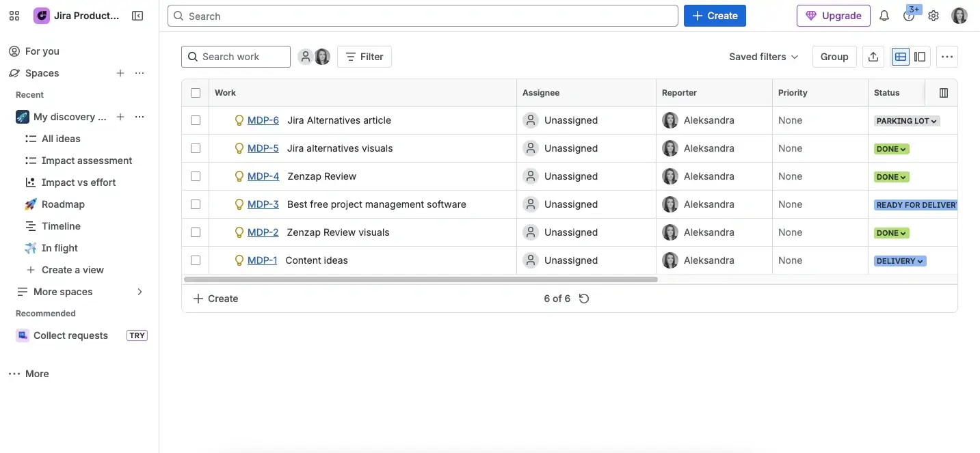This screenshot has width=980, height=453.
Task: Click reporter avatar in MDP-4 row
Action: click(x=670, y=176)
